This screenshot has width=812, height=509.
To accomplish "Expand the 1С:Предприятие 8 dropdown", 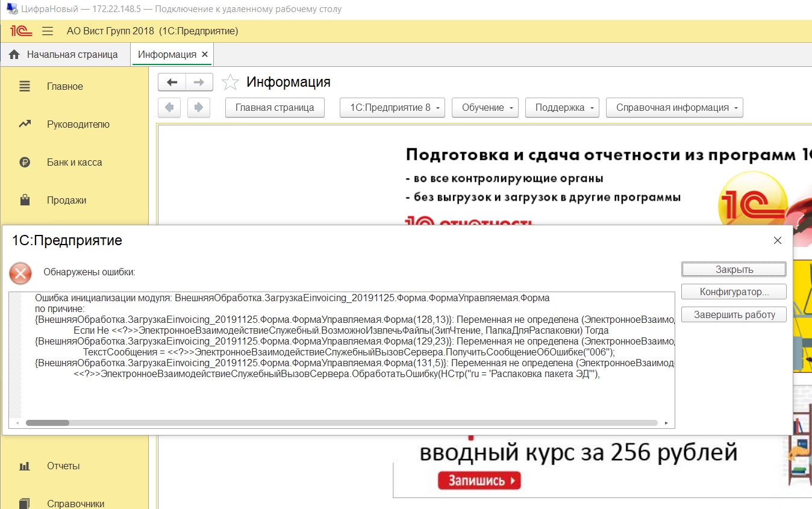I will (x=392, y=107).
